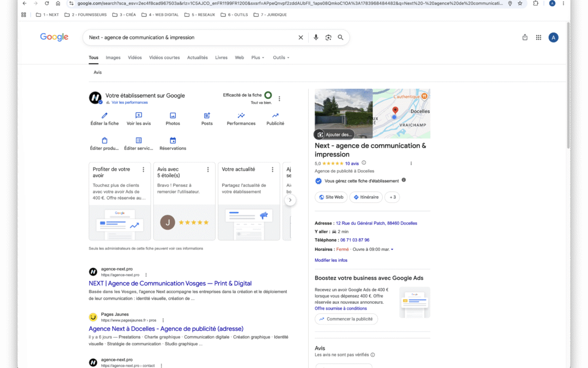Click the Google logo
Image resolution: width=588 pixels, height=368 pixels.
tap(54, 37)
